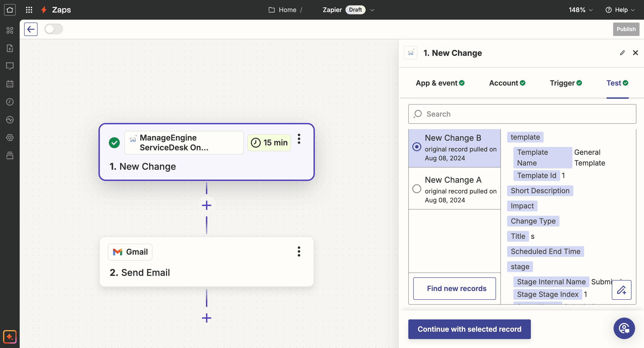This screenshot has width=644, height=348.
Task: Rename step with the pencil icon
Action: click(622, 53)
